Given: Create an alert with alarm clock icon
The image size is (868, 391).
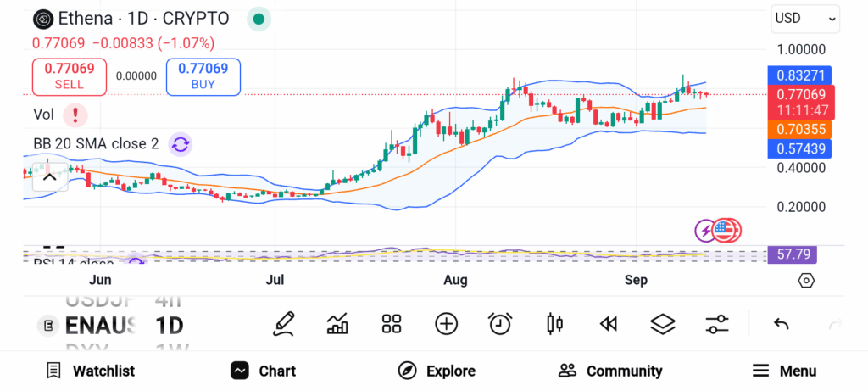Looking at the screenshot, I should tap(500, 323).
